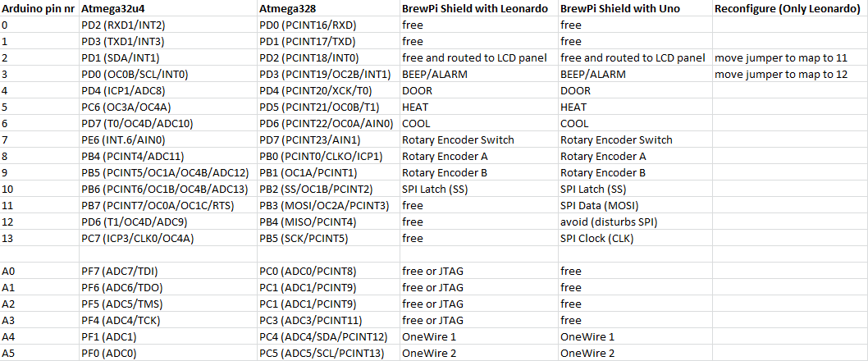Select the PE6 (INT.6/AIN0) cell
The width and height of the screenshot is (868, 361).
pos(168,140)
